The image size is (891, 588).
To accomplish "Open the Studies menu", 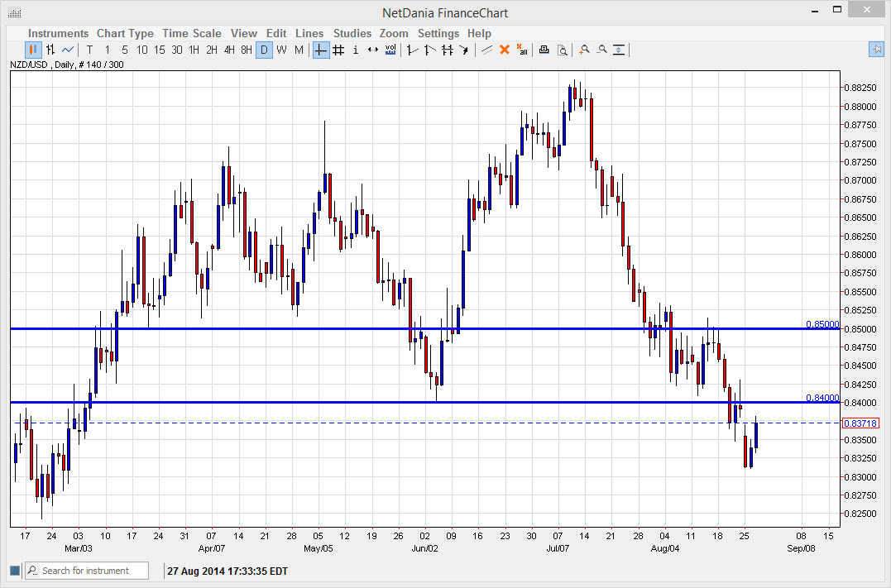I will tap(352, 33).
